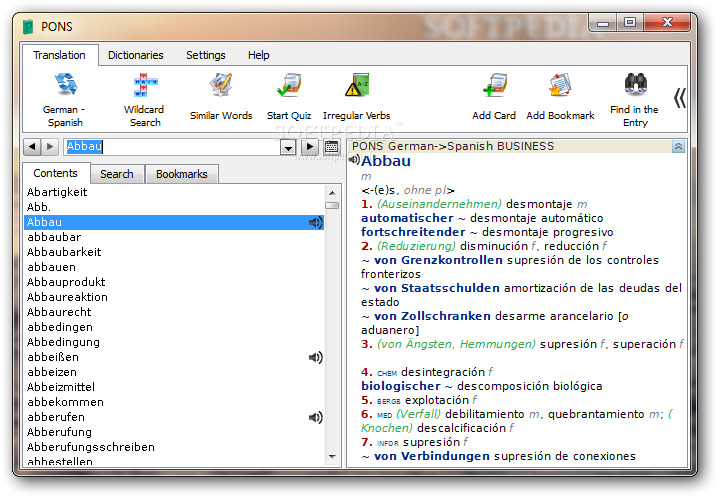Click word list scrollbar up arrow

332,193
